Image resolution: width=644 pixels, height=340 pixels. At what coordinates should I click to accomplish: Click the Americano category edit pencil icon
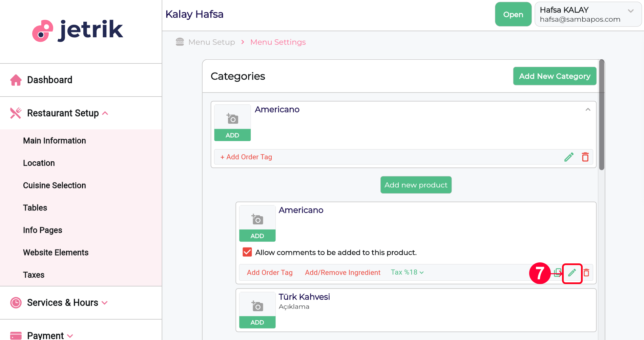tap(569, 157)
